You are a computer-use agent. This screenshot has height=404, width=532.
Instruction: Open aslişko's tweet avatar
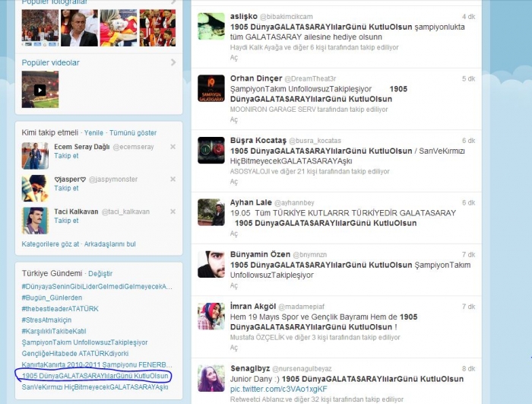211,26
